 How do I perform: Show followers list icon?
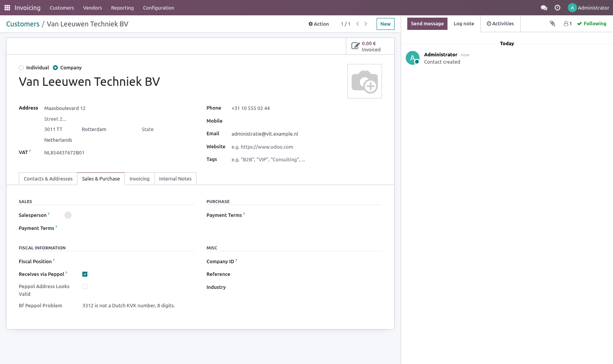click(x=568, y=23)
